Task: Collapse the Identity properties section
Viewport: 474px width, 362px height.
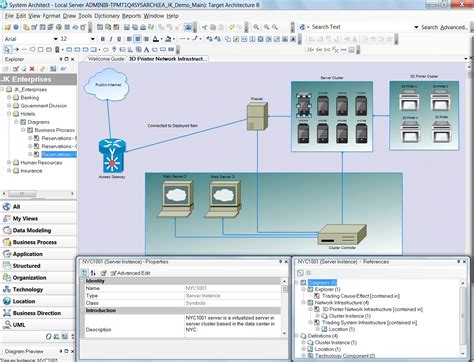Action: (83, 281)
